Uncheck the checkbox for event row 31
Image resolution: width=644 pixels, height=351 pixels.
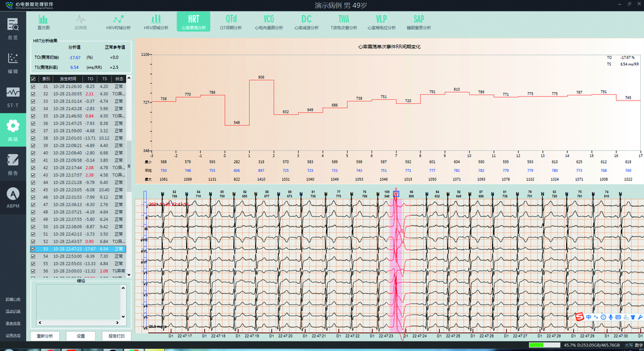coord(33,86)
